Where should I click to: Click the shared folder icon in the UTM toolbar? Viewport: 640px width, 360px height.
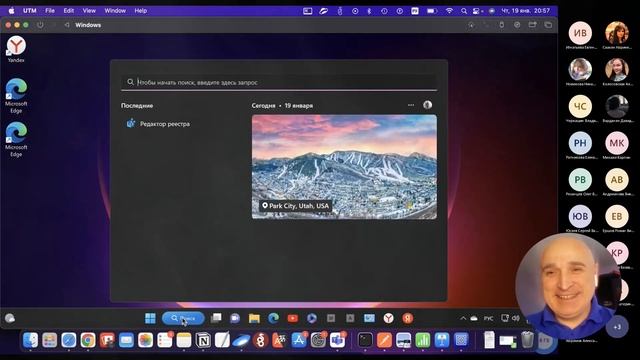tap(532, 25)
